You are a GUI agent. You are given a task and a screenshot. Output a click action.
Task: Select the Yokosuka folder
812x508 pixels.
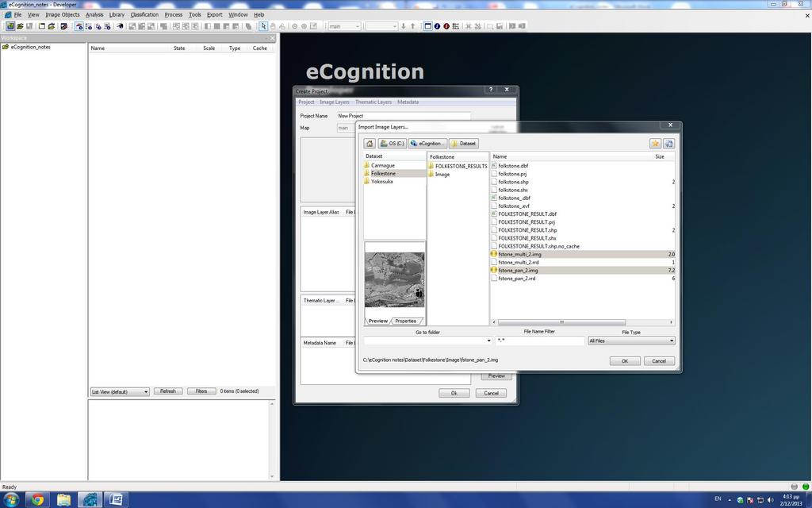point(381,182)
